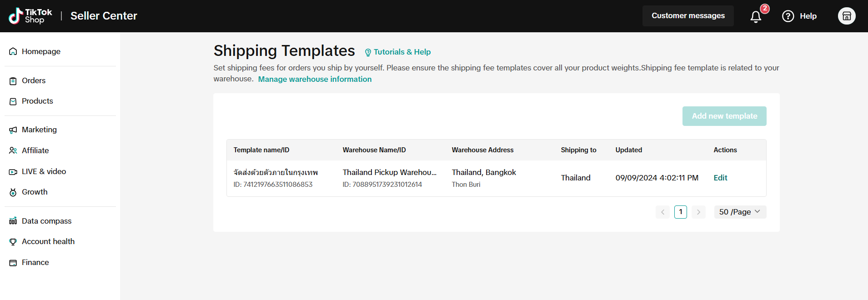Open Products in the sidebar
The width and height of the screenshot is (868, 300).
pos(37,101)
